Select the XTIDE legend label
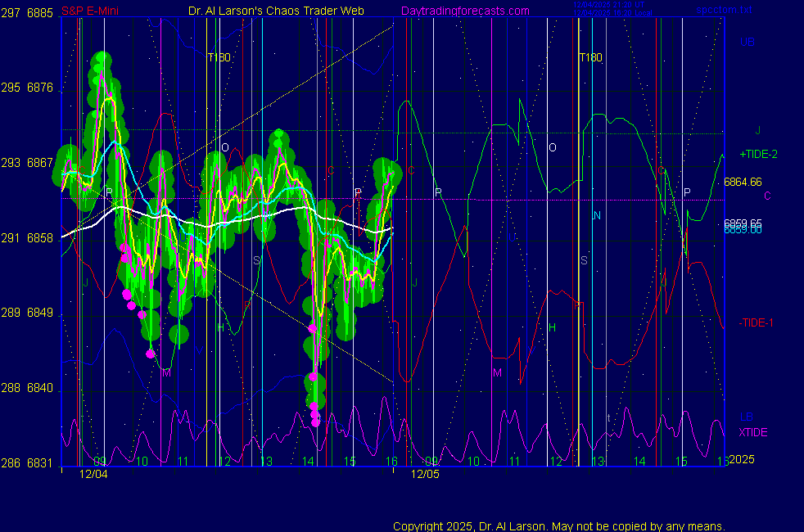This screenshot has height=532, width=804. pyautogui.click(x=752, y=432)
